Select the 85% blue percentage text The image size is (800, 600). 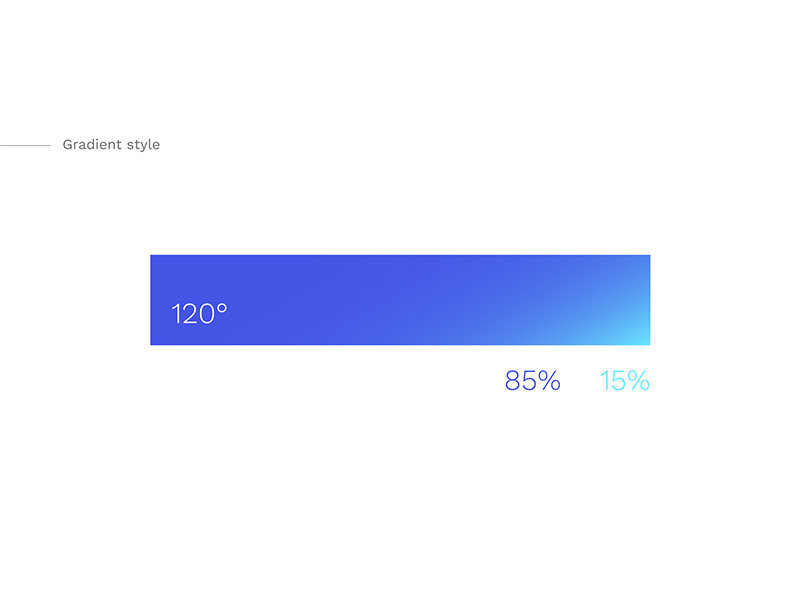tap(533, 381)
